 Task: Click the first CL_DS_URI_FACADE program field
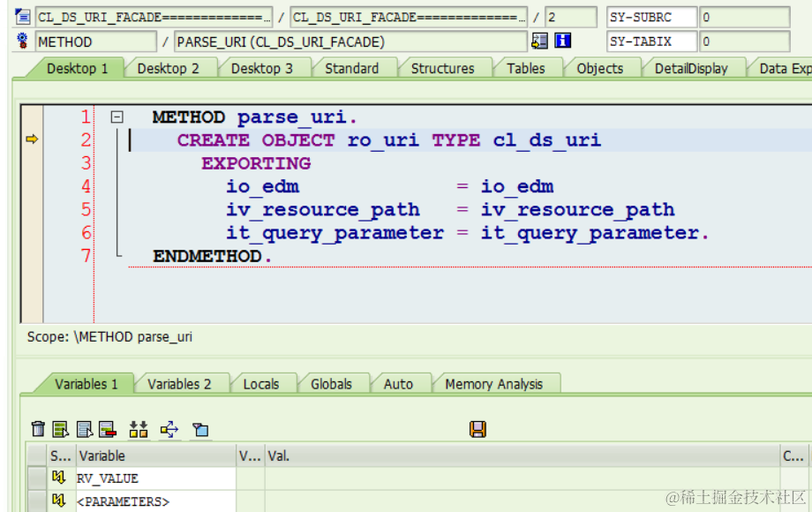pos(154,17)
